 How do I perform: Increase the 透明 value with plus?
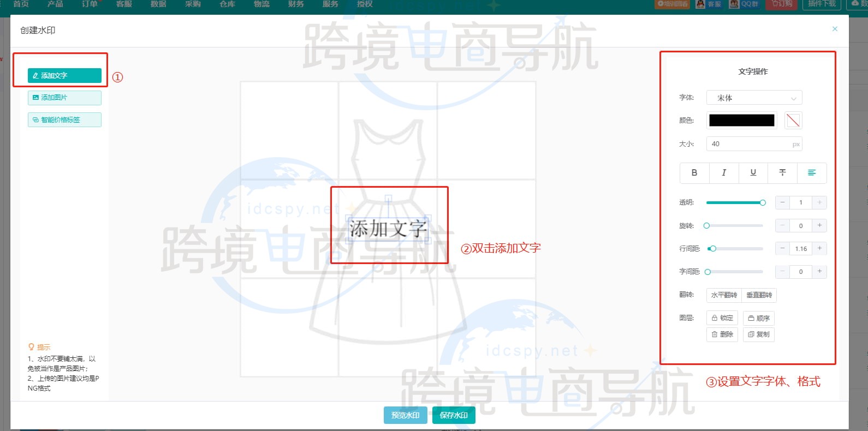tap(819, 202)
